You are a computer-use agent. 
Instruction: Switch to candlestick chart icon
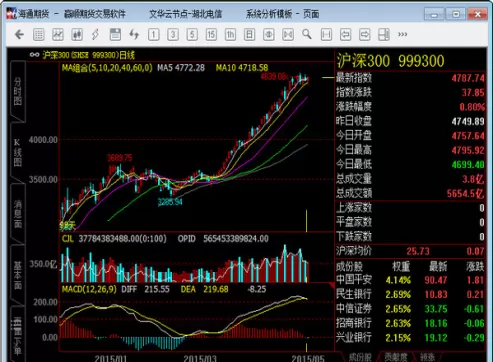tap(77, 34)
